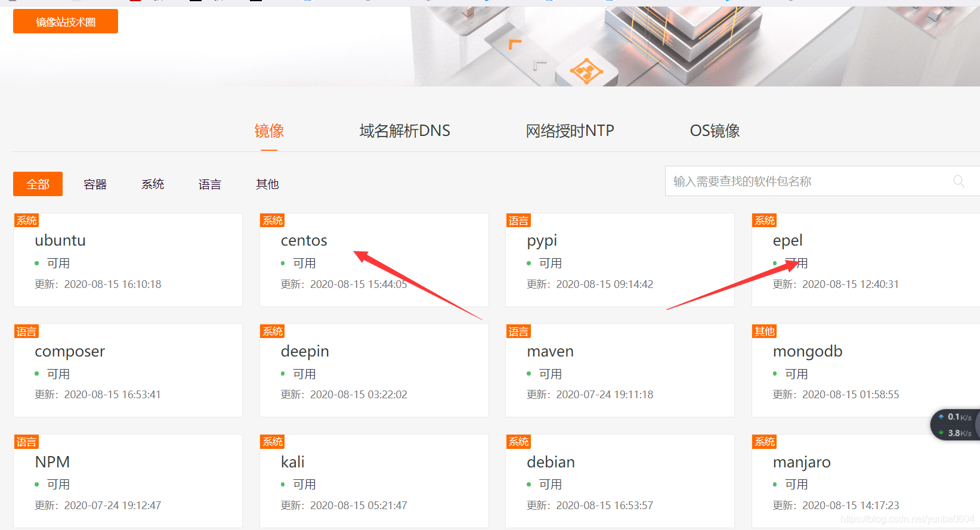Open the centos mirror link
Screen dimensions: 980x530
click(304, 240)
